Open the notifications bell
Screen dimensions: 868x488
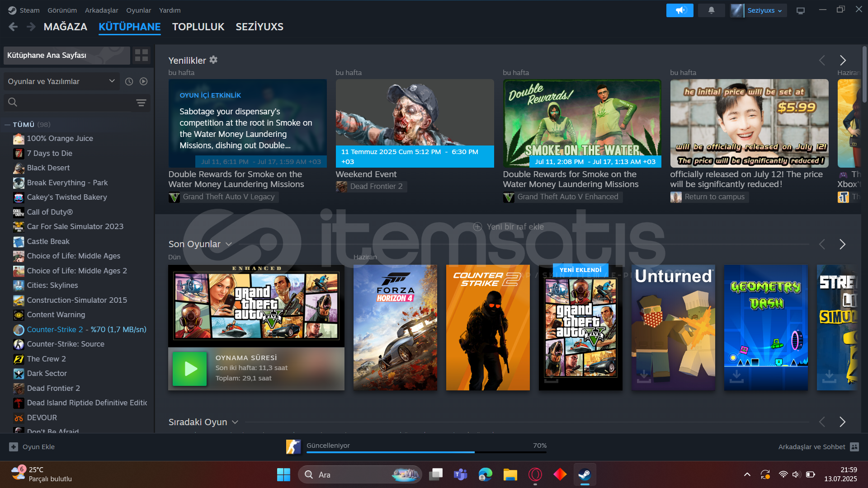pyautogui.click(x=711, y=10)
